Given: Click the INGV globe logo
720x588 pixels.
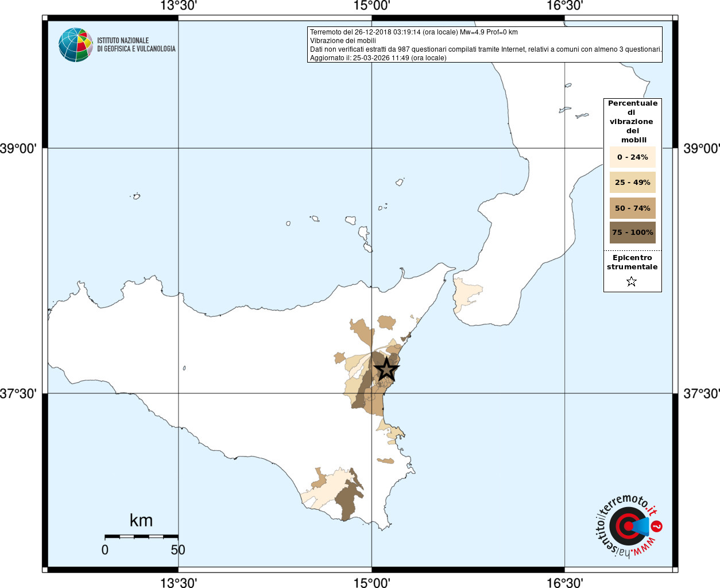Looking at the screenshot, I should point(76,45).
